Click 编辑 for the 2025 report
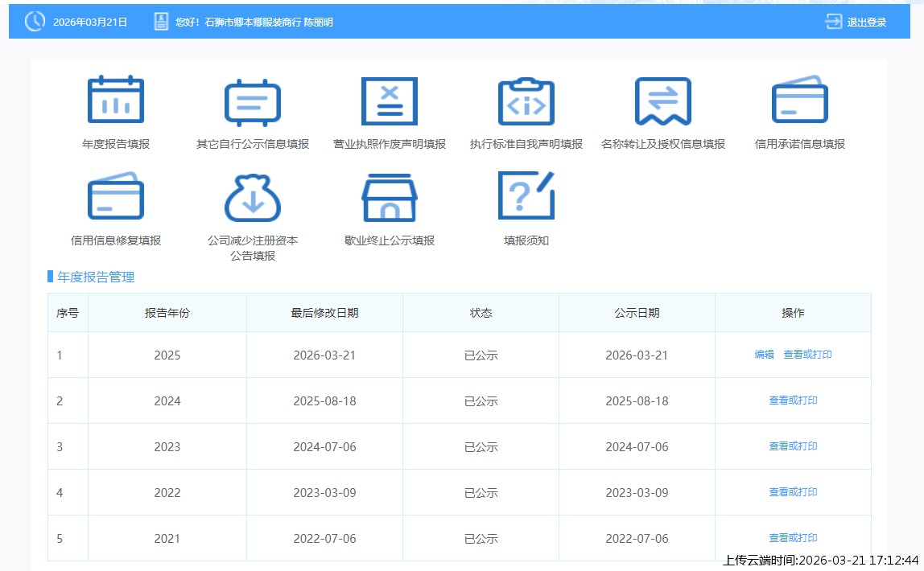The height and width of the screenshot is (571, 924). coord(764,355)
